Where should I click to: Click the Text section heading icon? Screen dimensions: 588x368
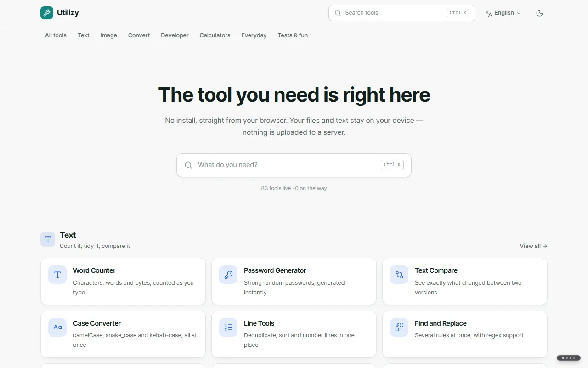(48, 239)
